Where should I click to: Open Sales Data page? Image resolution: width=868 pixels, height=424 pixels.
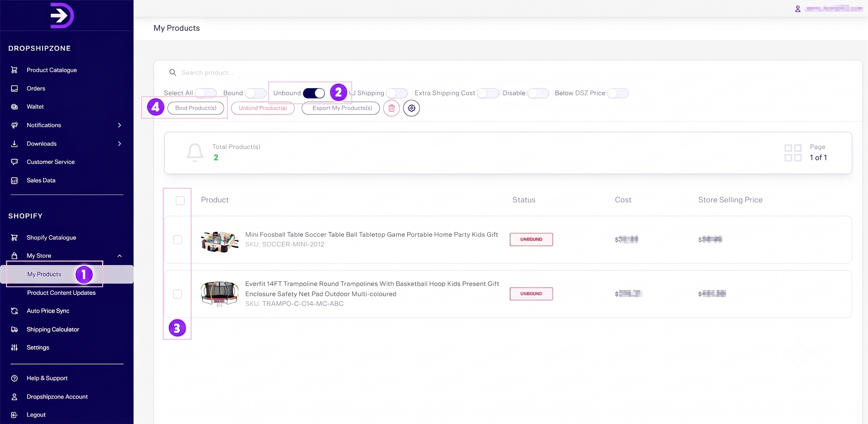(41, 180)
